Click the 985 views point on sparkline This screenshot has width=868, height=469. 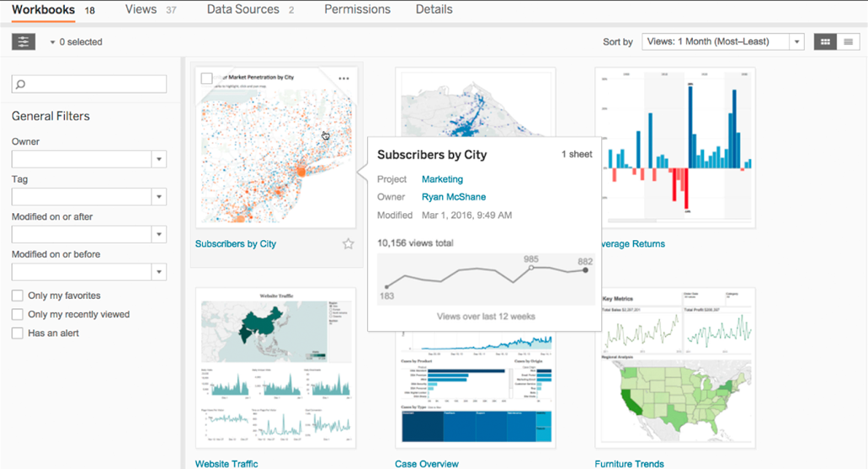point(531,268)
